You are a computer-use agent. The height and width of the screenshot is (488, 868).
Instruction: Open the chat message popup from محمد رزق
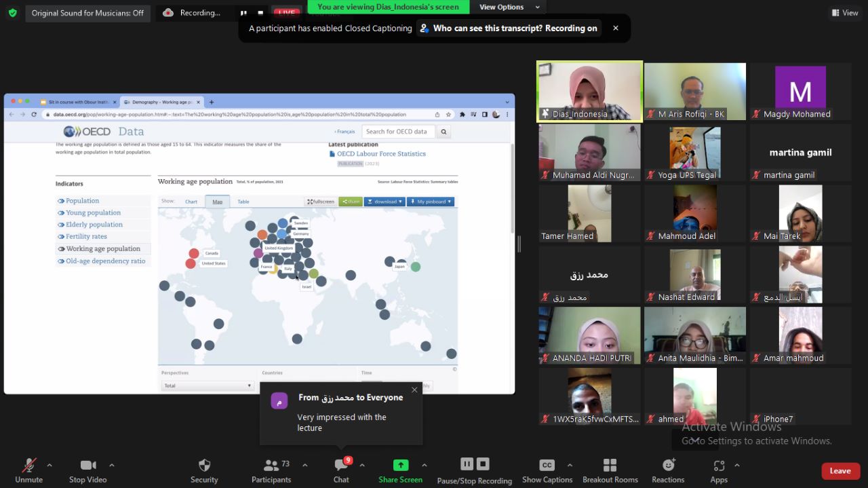(x=341, y=413)
